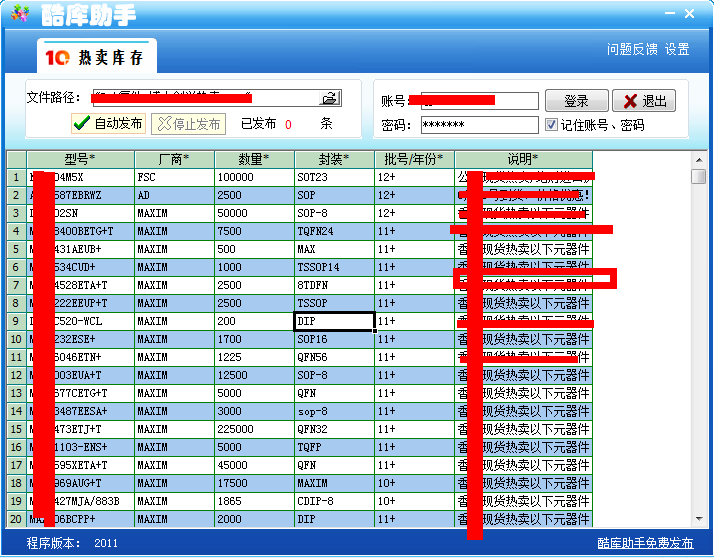Select the 3000 quantity cell
The image size is (714, 558).
(255, 411)
